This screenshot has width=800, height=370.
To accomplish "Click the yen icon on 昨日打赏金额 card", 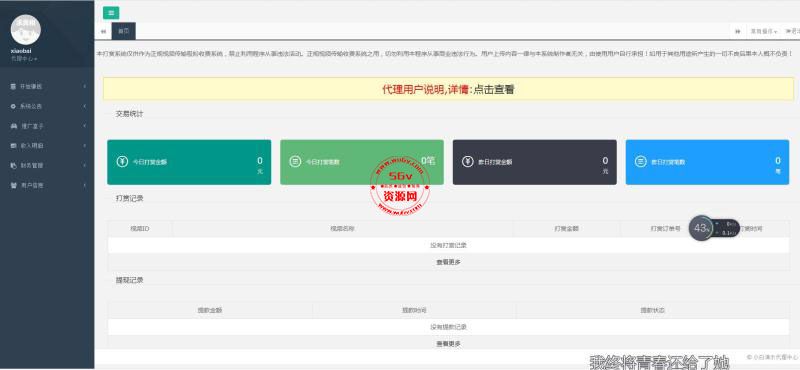I will pyautogui.click(x=468, y=162).
